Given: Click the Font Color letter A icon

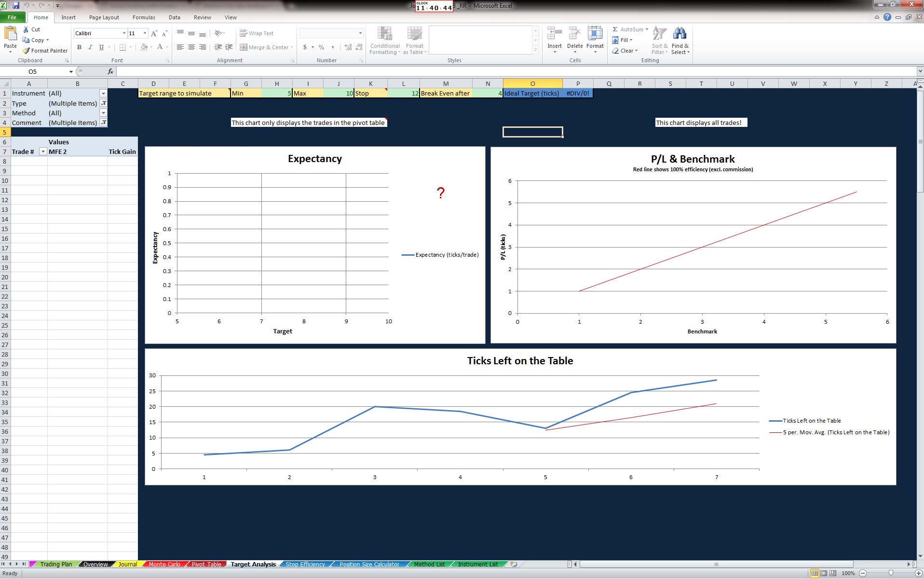Looking at the screenshot, I should click(160, 47).
